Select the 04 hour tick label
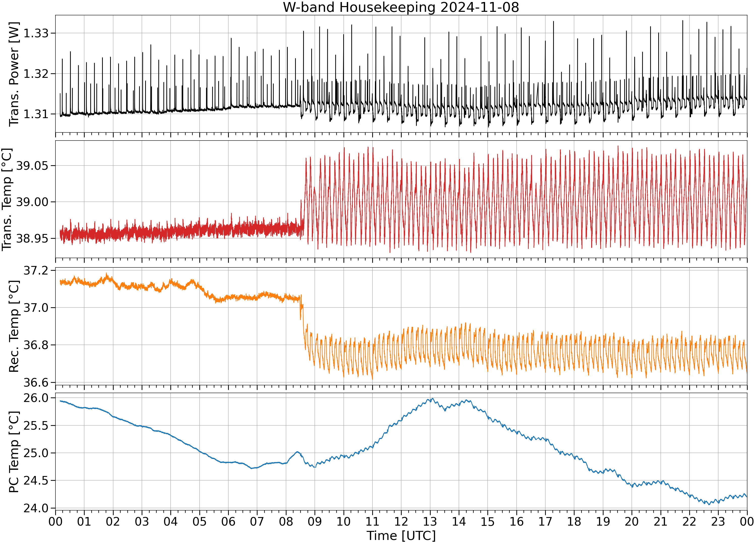Screen dimensions: 756x544 (170, 521)
